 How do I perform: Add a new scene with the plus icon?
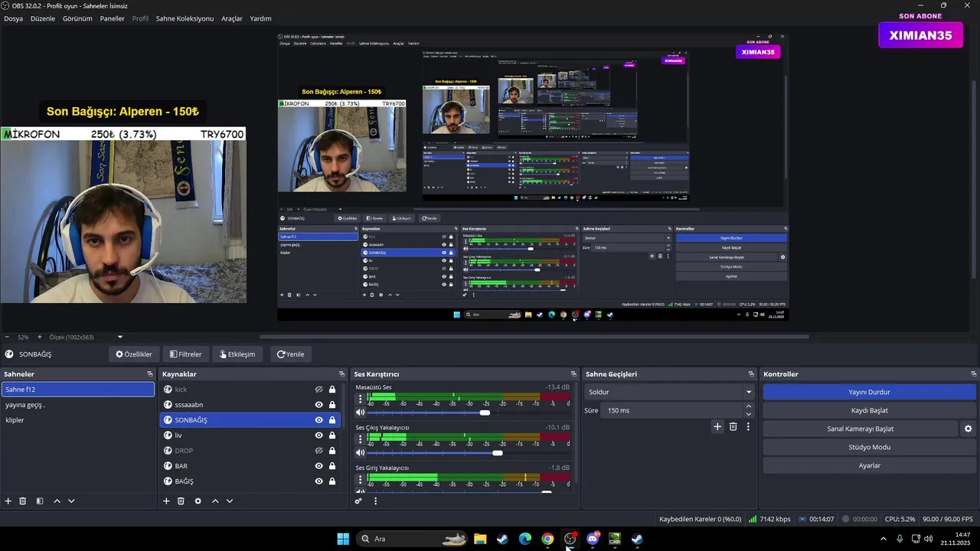tap(8, 501)
